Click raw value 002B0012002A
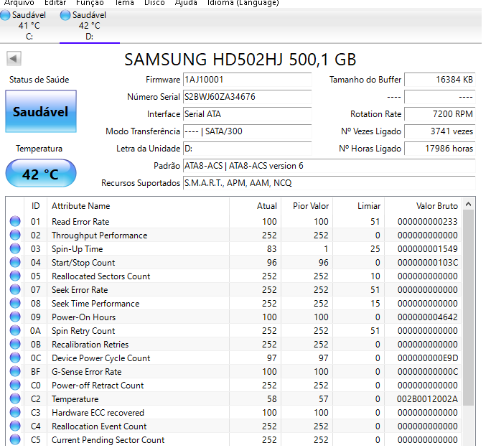The image size is (491, 448). (427, 399)
